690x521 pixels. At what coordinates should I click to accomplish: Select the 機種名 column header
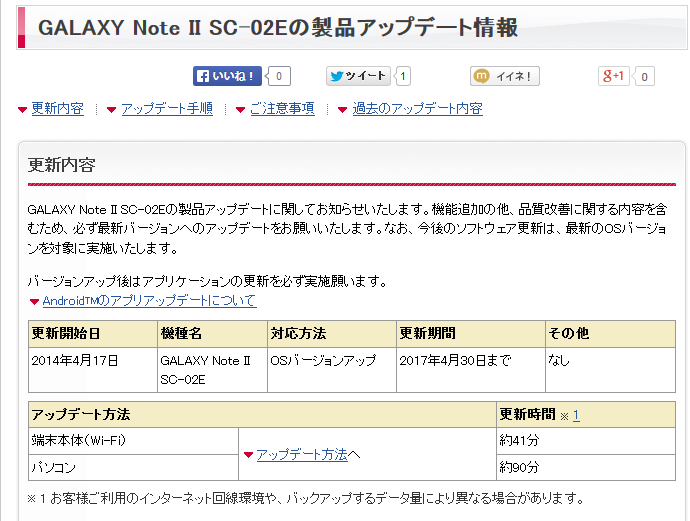[213, 334]
